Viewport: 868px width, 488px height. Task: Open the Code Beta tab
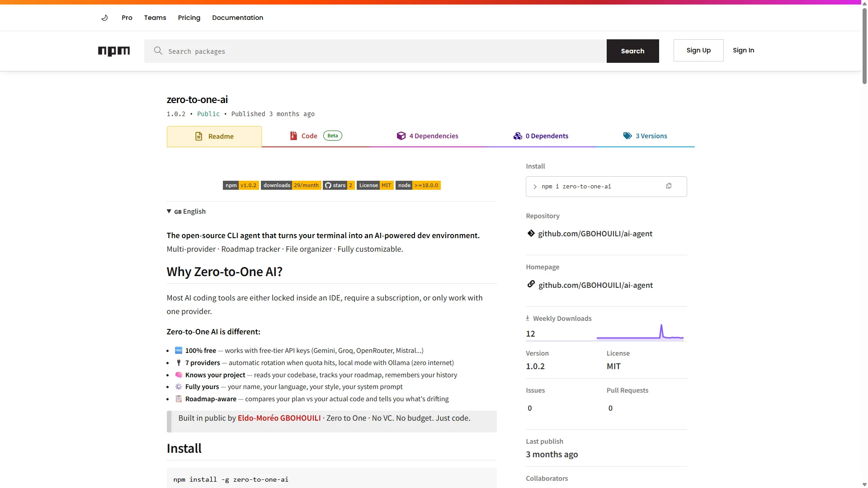pyautogui.click(x=316, y=136)
